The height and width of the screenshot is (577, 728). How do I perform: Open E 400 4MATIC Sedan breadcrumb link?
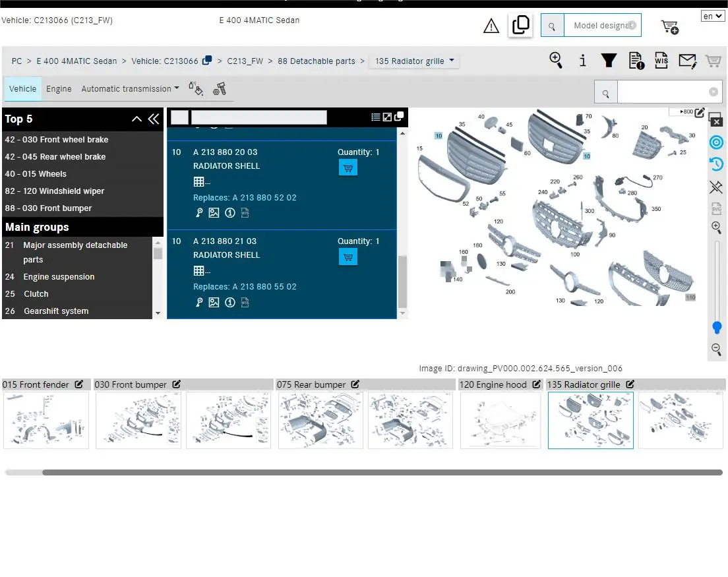click(76, 61)
